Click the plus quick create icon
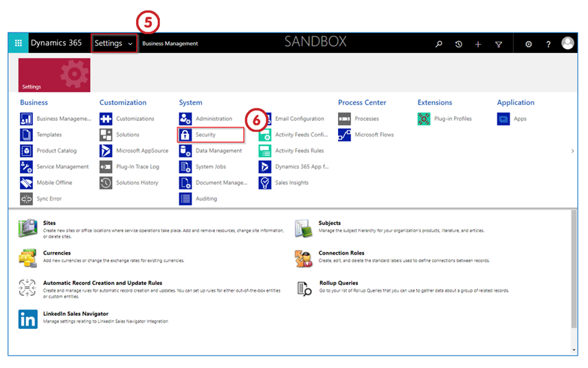 pos(478,44)
